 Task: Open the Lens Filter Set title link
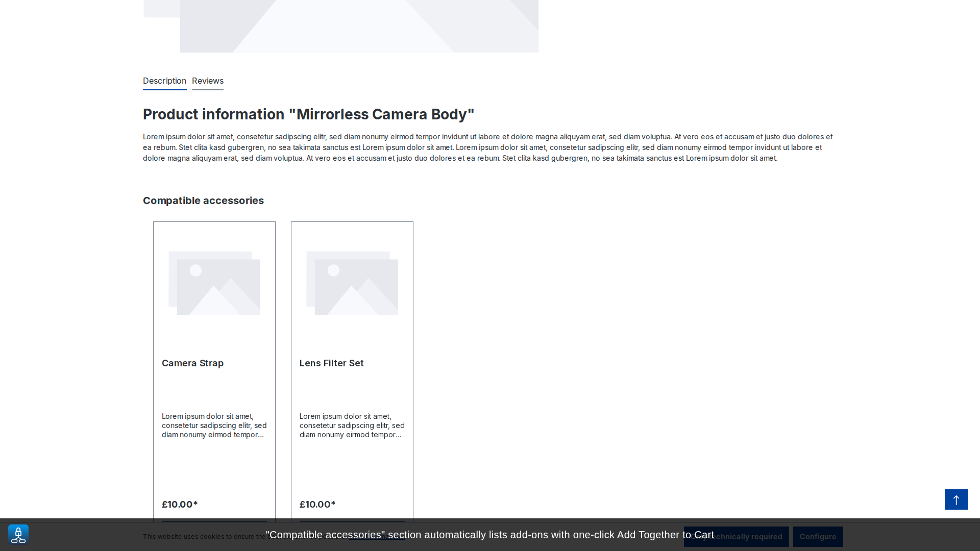[332, 363]
